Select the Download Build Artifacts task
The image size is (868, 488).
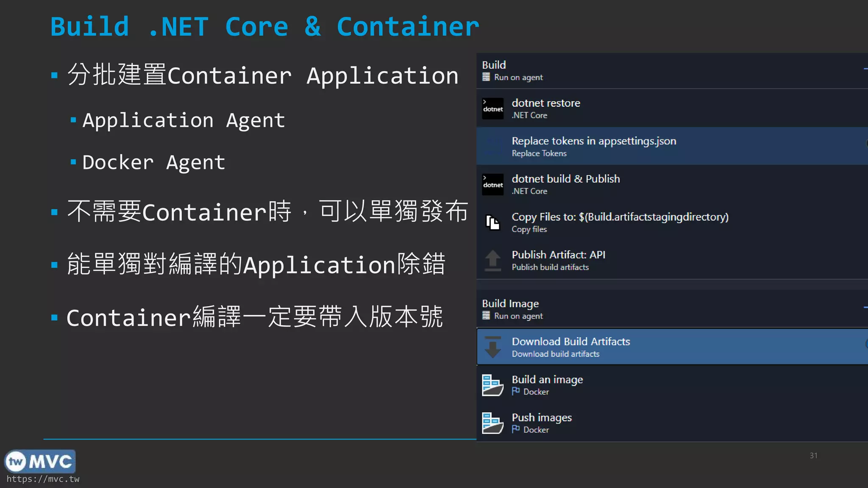[x=672, y=347]
